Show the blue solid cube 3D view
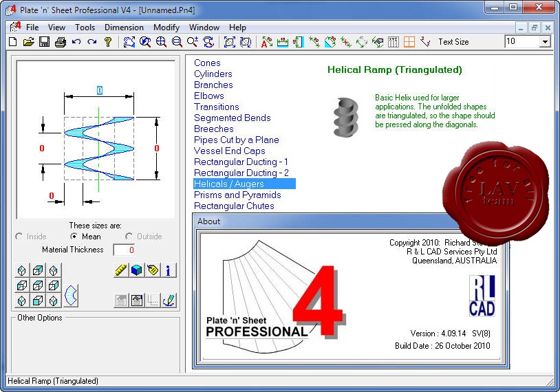560x392 pixels. click(x=137, y=270)
